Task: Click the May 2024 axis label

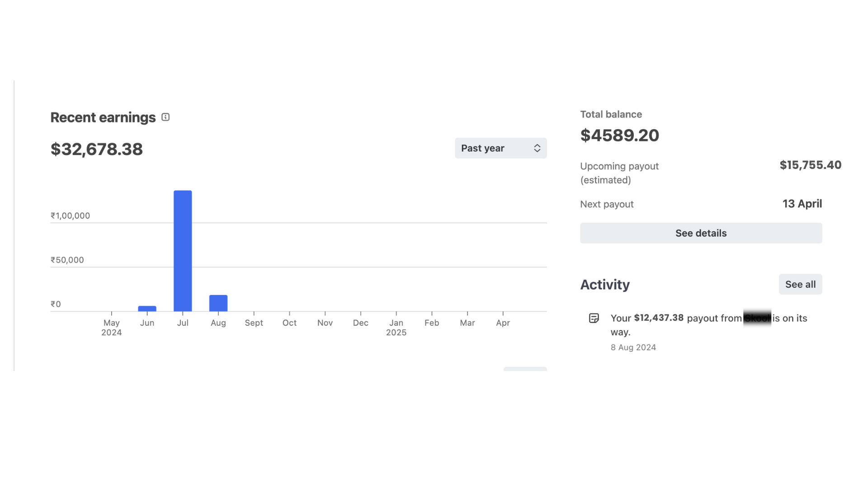Action: coord(112,328)
